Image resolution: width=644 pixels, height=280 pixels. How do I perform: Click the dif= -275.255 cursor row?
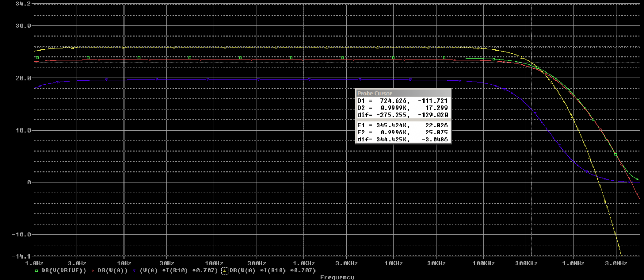[x=403, y=115]
